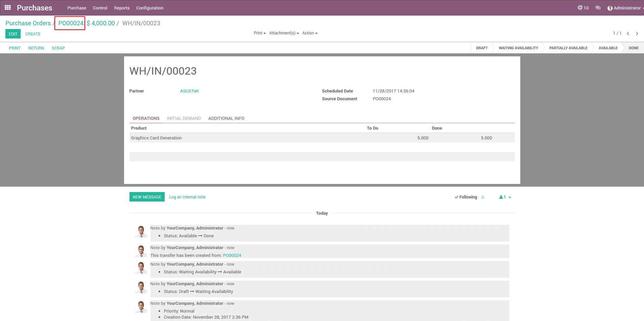This screenshot has width=644, height=321.
Task: Open the conversations chat bubble icon
Action: (598, 8)
